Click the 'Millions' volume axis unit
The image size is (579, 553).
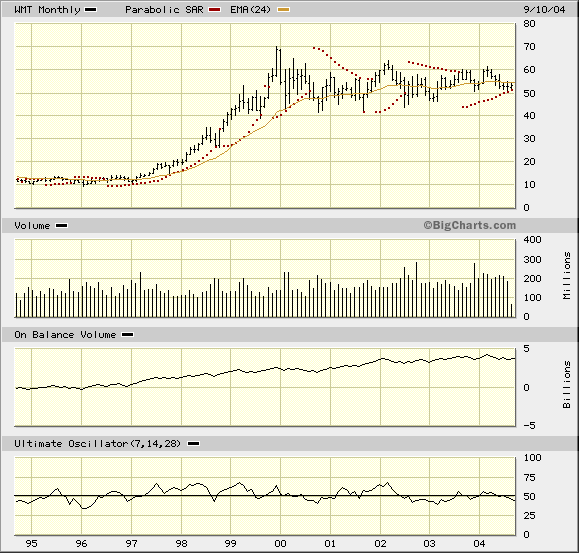567,276
